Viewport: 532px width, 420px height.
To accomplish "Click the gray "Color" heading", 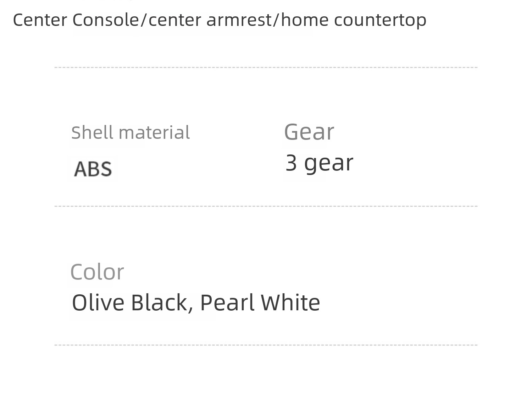I will point(97,272).
